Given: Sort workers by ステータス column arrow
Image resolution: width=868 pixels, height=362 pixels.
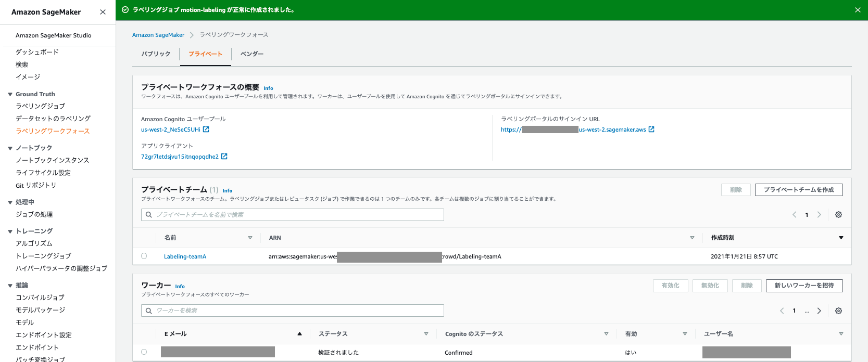Looking at the screenshot, I should point(426,333).
